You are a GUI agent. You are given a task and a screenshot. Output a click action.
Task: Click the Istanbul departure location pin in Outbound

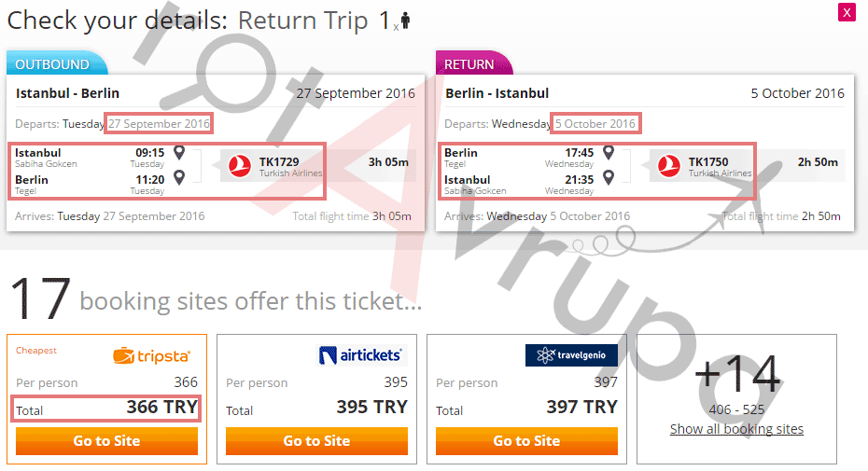click(179, 153)
